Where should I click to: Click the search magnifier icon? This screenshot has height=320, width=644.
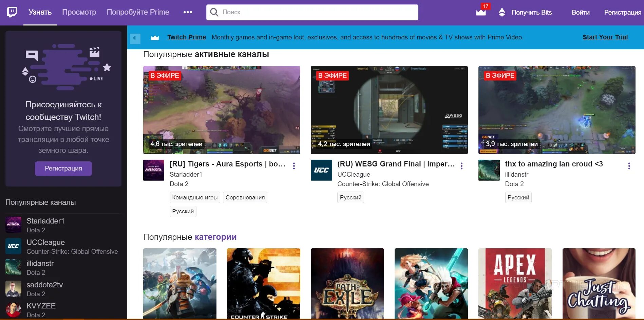(x=214, y=12)
